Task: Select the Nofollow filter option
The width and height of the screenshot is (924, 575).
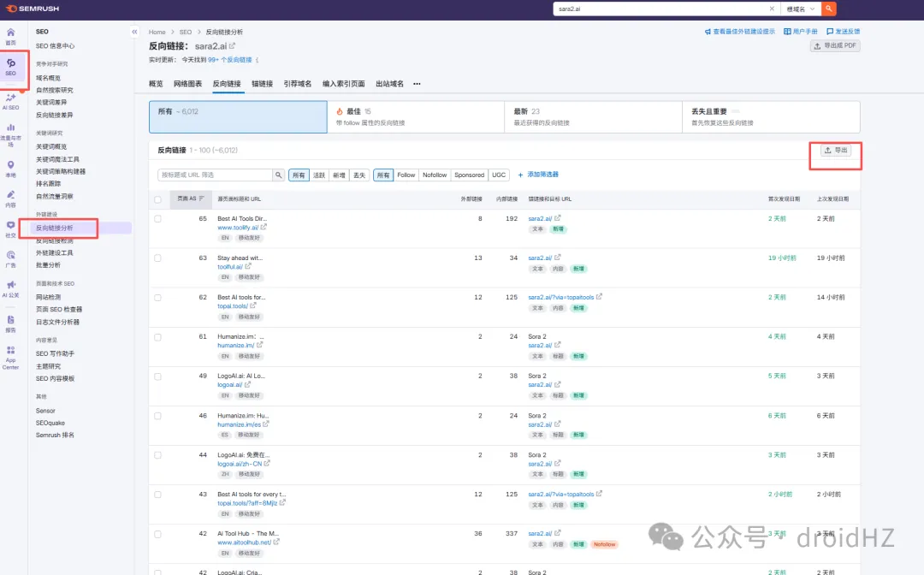Action: point(435,175)
